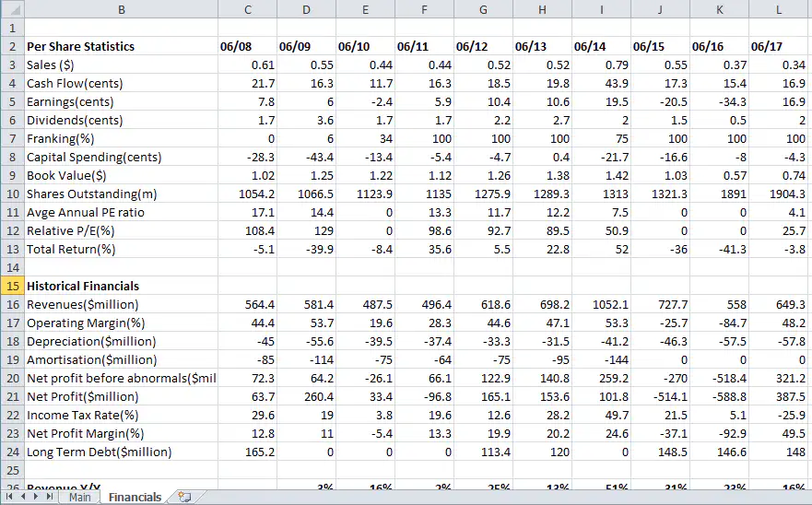Click column L header
The height and width of the screenshot is (505, 812).
pos(778,9)
